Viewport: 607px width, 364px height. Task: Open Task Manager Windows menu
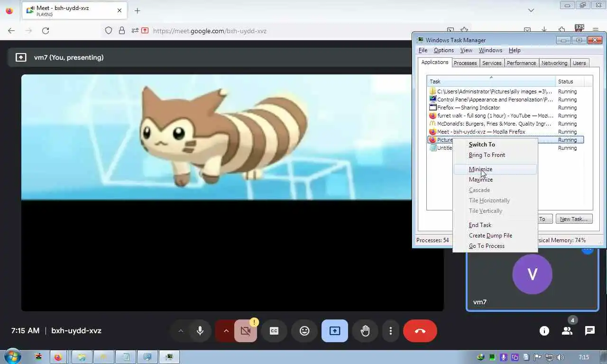tap(490, 50)
